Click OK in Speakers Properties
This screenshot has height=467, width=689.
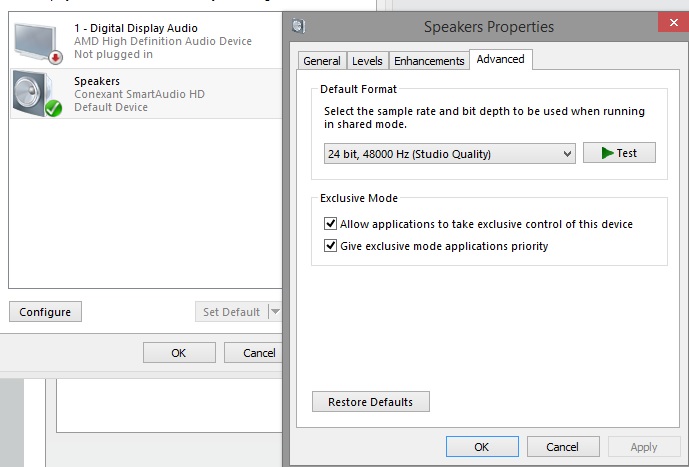point(481,447)
